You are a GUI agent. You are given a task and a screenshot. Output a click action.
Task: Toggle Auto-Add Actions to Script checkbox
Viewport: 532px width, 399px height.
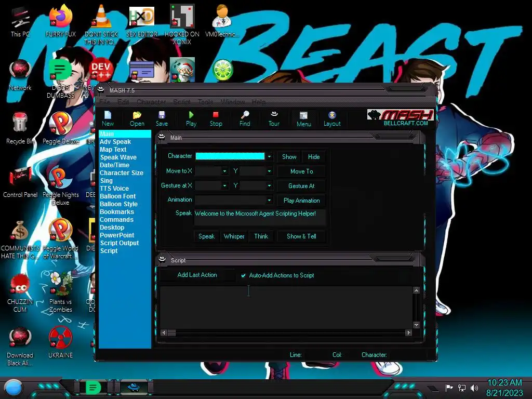[x=243, y=275]
